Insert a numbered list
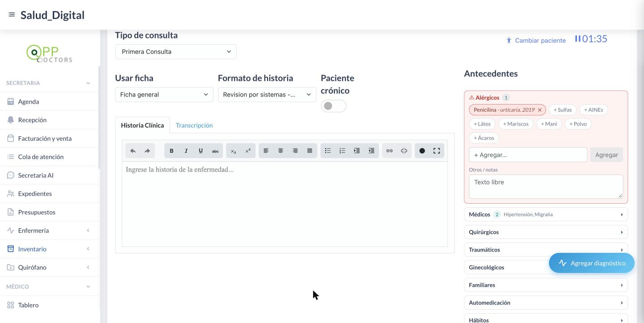This screenshot has height=323, width=644. click(x=342, y=151)
